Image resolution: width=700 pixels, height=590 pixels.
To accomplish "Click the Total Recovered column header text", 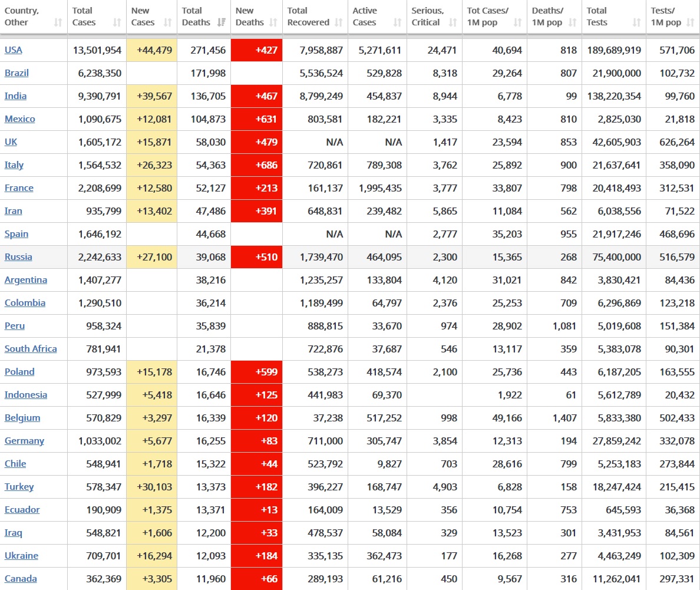I will [308, 17].
